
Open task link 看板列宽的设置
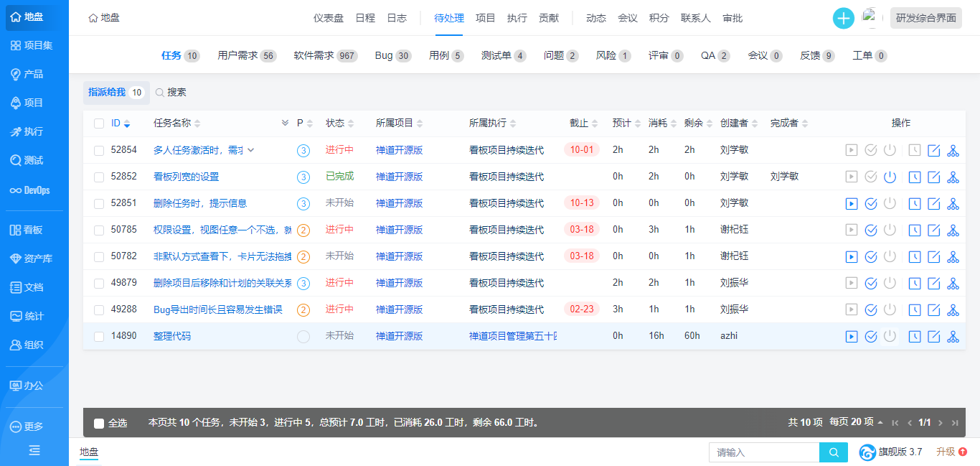pyautogui.click(x=187, y=177)
